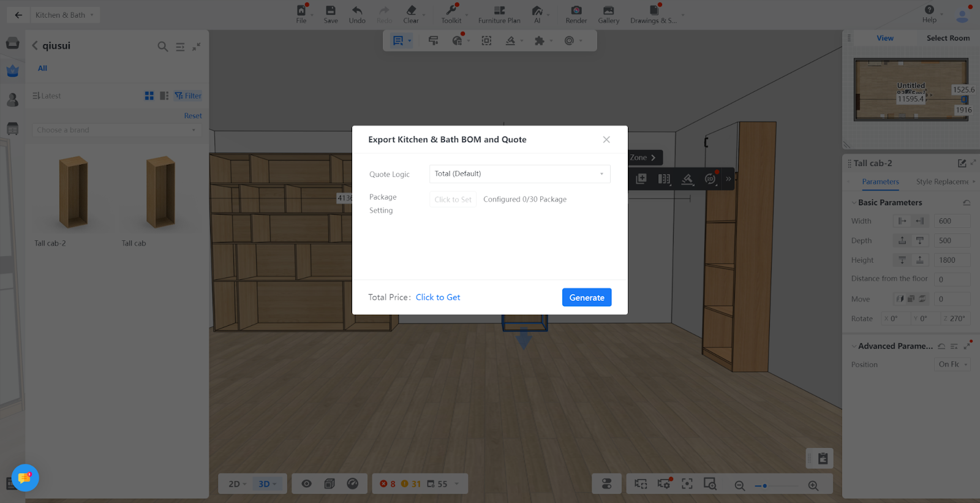Viewport: 980px width, 503px height.
Task: Click the 'Click to Get' price link
Action: pyautogui.click(x=438, y=298)
